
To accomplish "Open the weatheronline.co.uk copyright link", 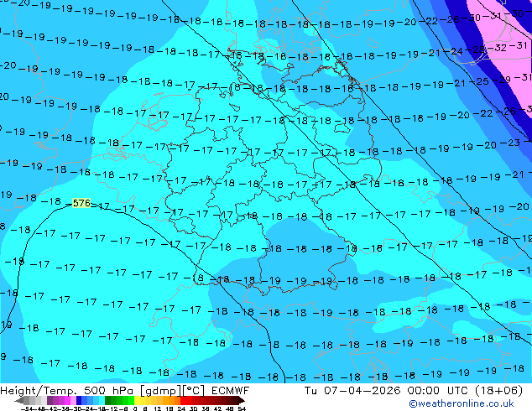I will click(461, 403).
